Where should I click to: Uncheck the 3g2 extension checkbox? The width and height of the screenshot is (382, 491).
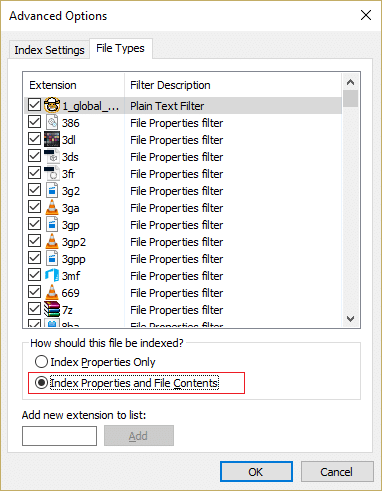[x=34, y=190]
